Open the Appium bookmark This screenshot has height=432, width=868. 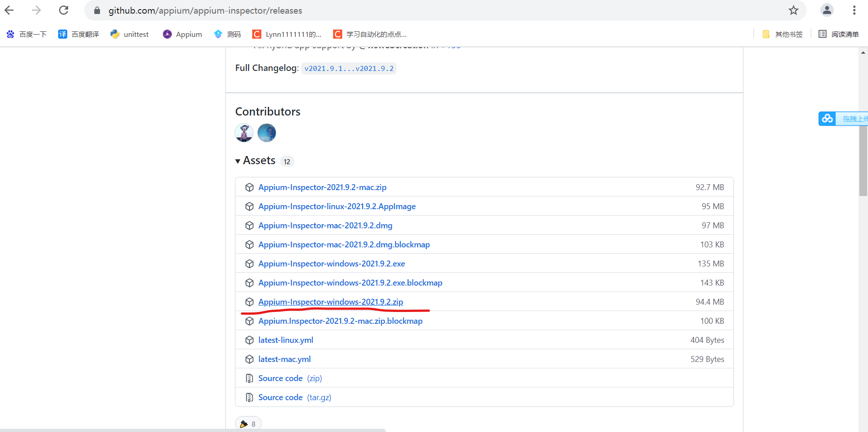(x=182, y=34)
